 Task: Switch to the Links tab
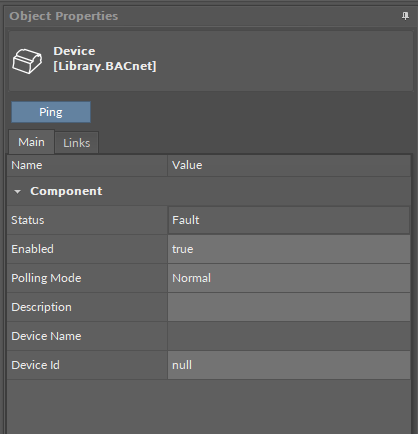(77, 143)
